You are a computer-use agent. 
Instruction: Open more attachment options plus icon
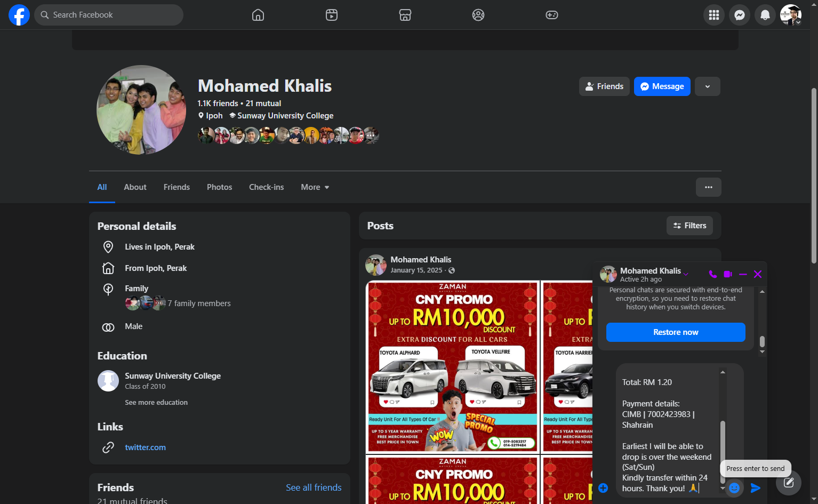click(x=603, y=488)
